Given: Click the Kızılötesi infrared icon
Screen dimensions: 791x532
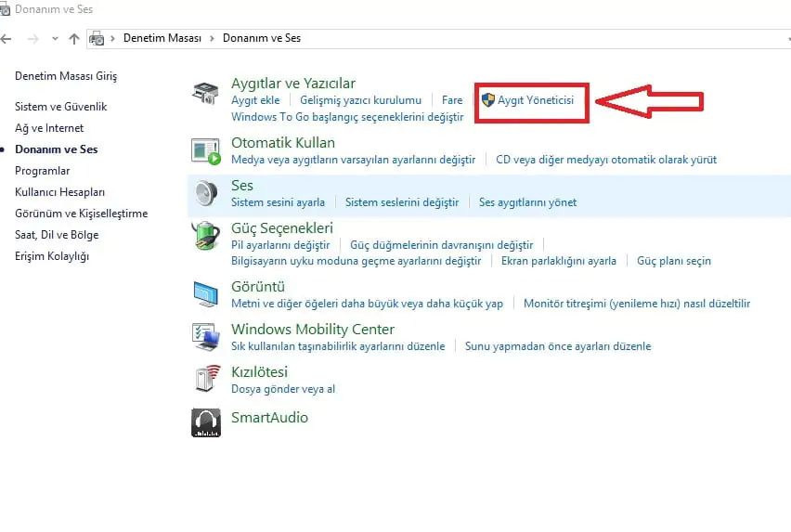Looking at the screenshot, I should pyautogui.click(x=206, y=380).
